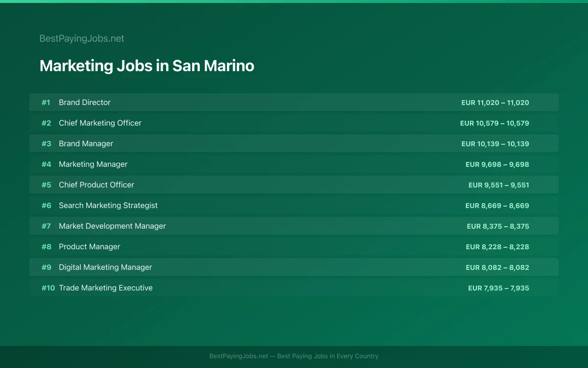Click the #9 rank number
The image size is (588, 368).
[46, 267]
